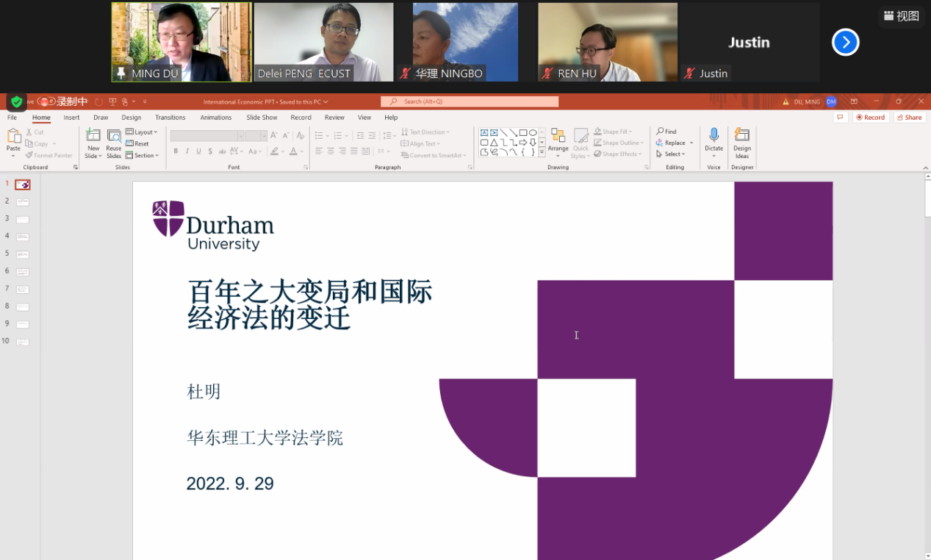This screenshot has width=931, height=560.
Task: Click the font color button
Action: point(293,151)
